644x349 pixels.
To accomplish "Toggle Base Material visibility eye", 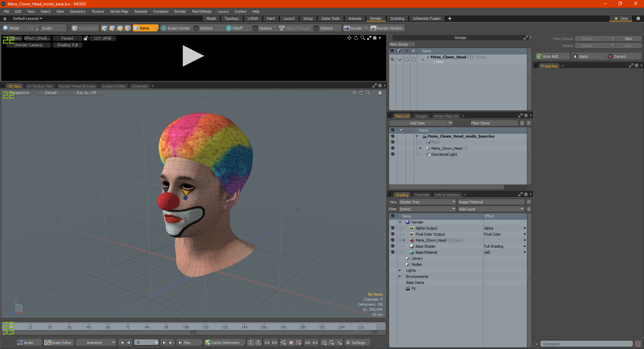I will point(392,252).
